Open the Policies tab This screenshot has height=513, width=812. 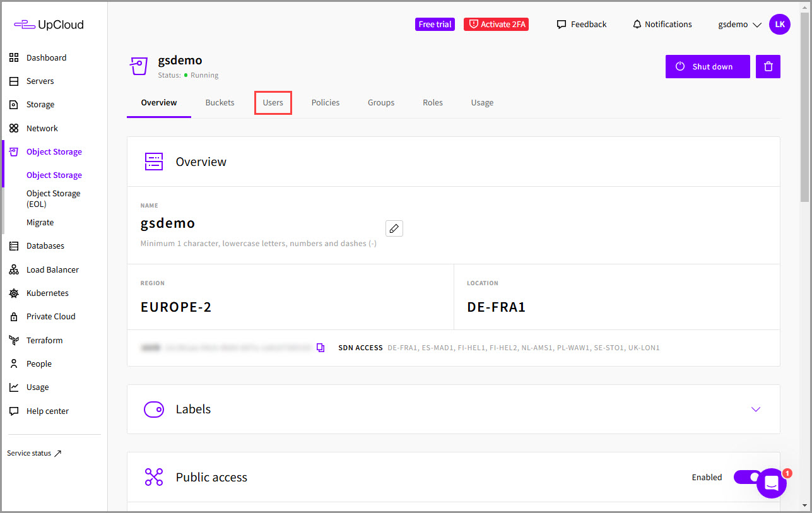click(326, 103)
